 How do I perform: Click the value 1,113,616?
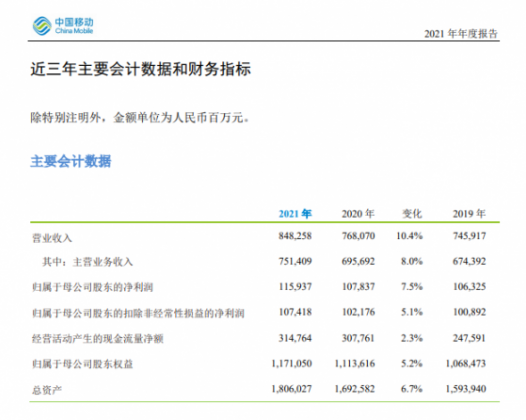point(355,363)
